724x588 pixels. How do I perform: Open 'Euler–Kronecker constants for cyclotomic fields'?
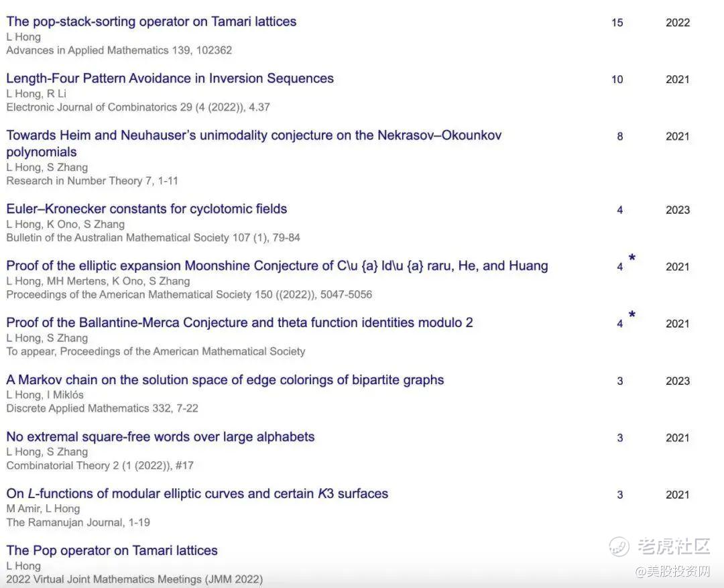tap(146, 209)
